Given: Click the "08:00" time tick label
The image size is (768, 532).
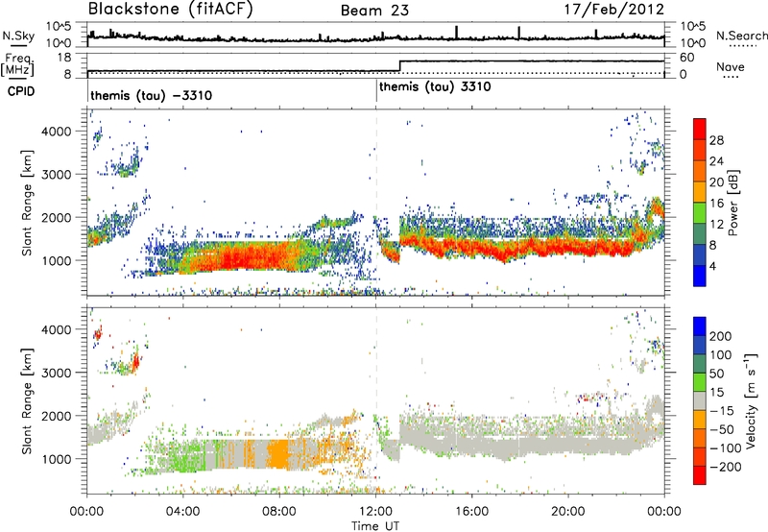Looking at the screenshot, I should tap(279, 512).
